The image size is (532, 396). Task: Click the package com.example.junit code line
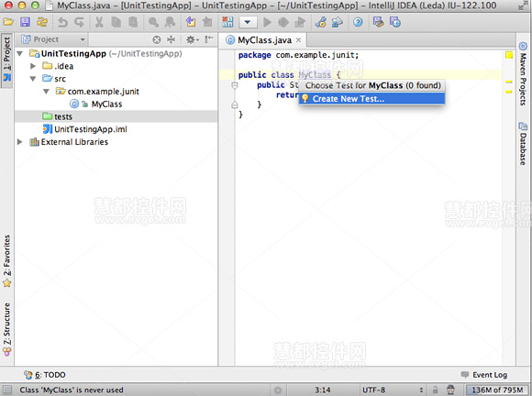coord(298,55)
